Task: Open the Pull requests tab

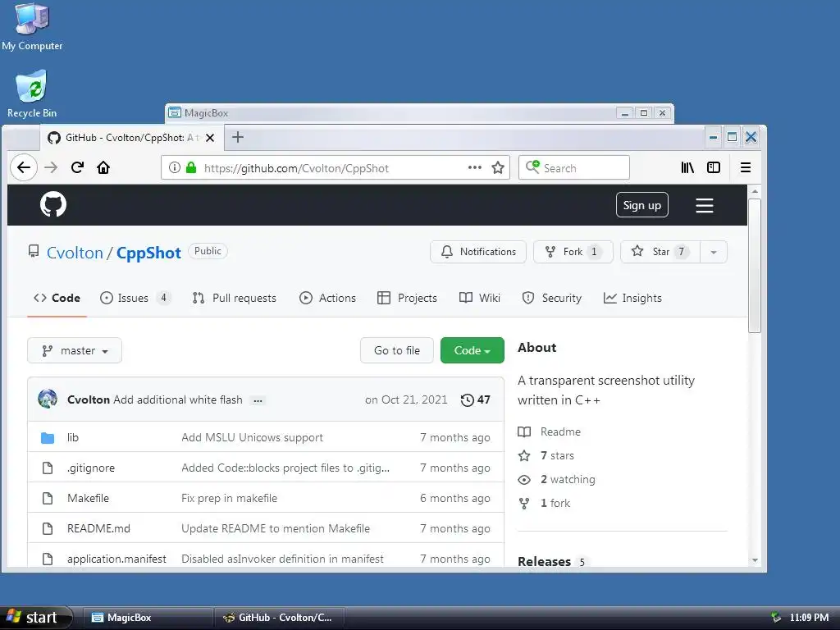Action: 234,298
